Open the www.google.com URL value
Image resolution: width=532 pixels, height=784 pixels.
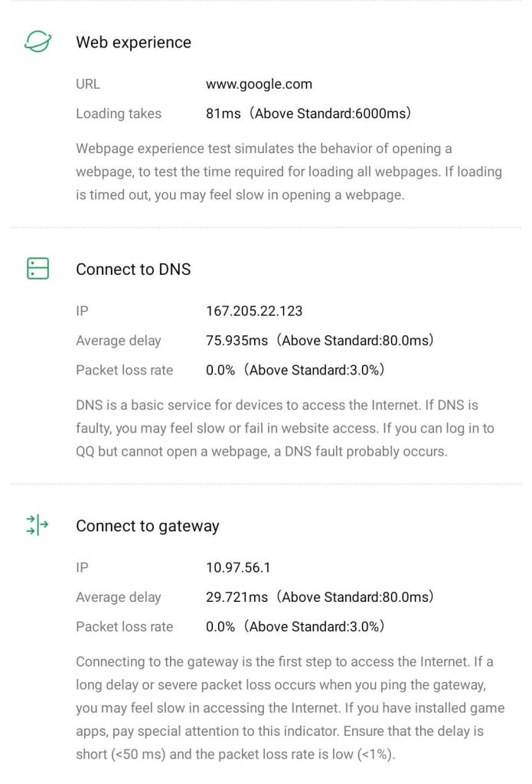coord(259,84)
